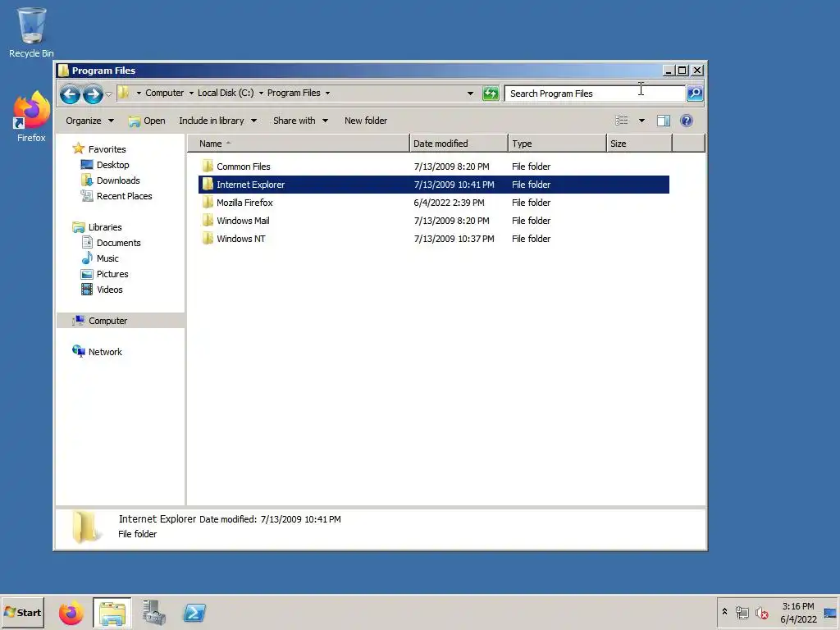
Task: Sort by the Type column header
Action: (557, 144)
